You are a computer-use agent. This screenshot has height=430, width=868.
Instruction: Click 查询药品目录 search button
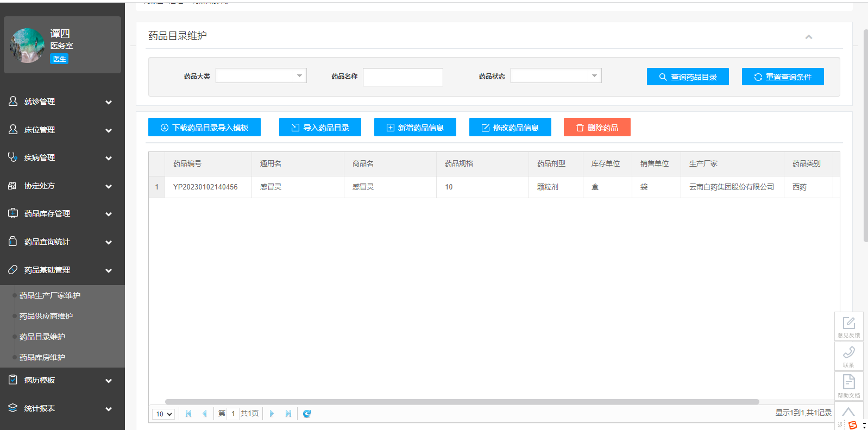pos(688,77)
